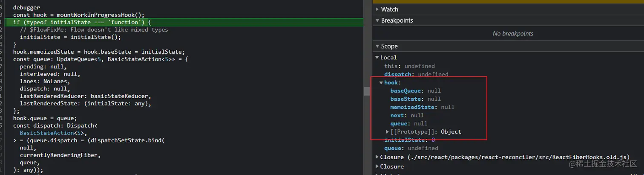
Task: Expand the second Closure scope entry
Action: coord(377,166)
